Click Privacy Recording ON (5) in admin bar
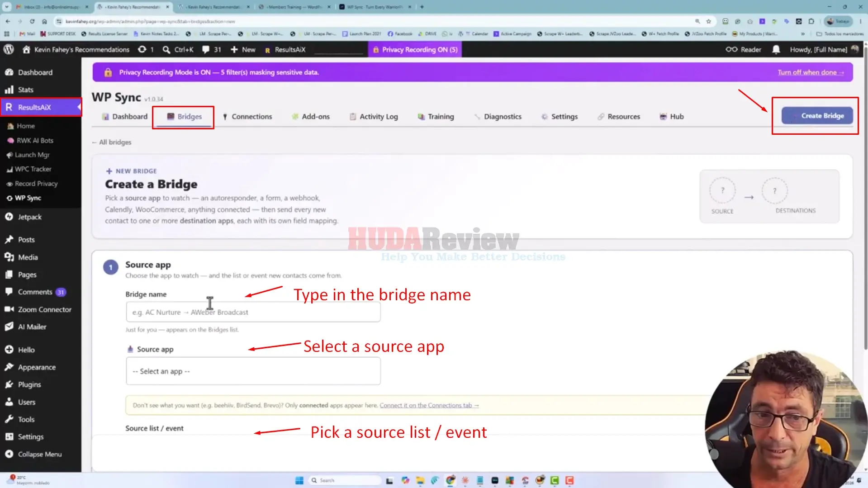Image resolution: width=868 pixels, height=488 pixels. click(415, 49)
